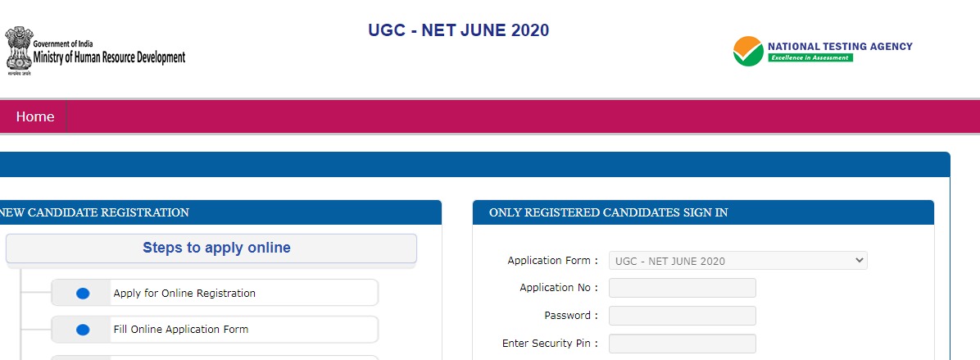This screenshot has width=980, height=360.
Task: Click into the Application No field
Action: [x=682, y=288]
